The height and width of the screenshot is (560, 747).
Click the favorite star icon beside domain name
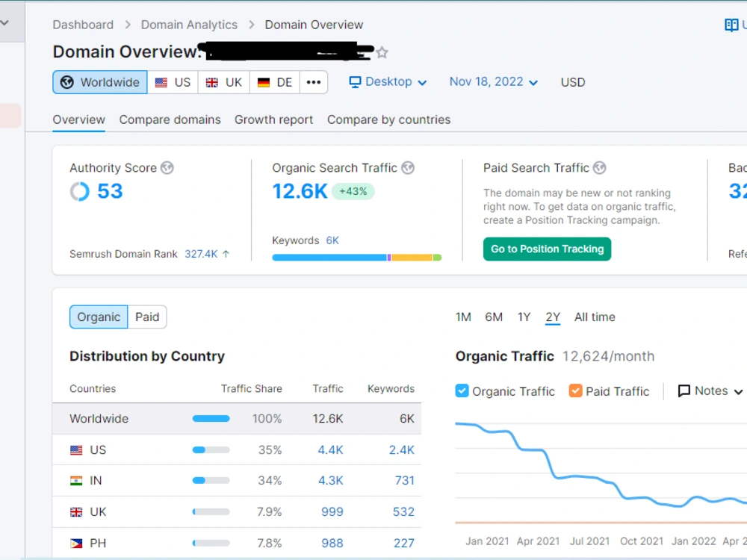[x=382, y=52]
